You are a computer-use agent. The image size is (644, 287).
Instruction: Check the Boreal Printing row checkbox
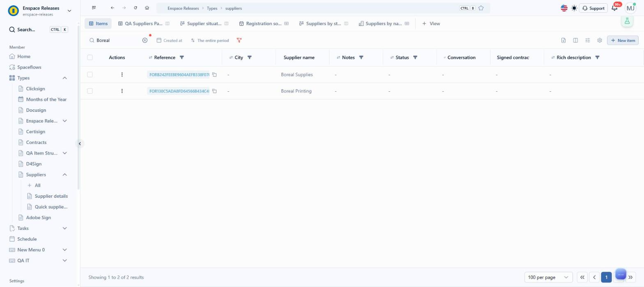click(90, 91)
